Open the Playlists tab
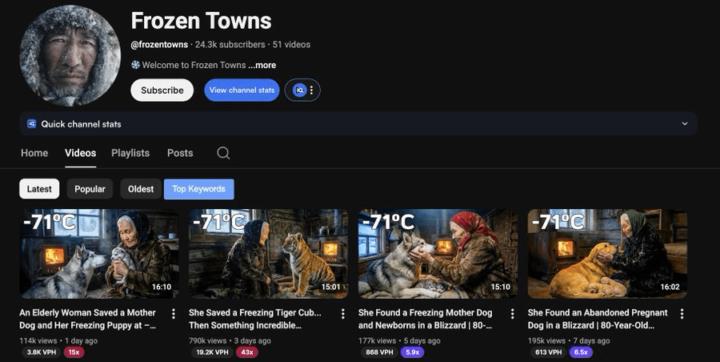The width and height of the screenshot is (720, 362). click(x=130, y=153)
